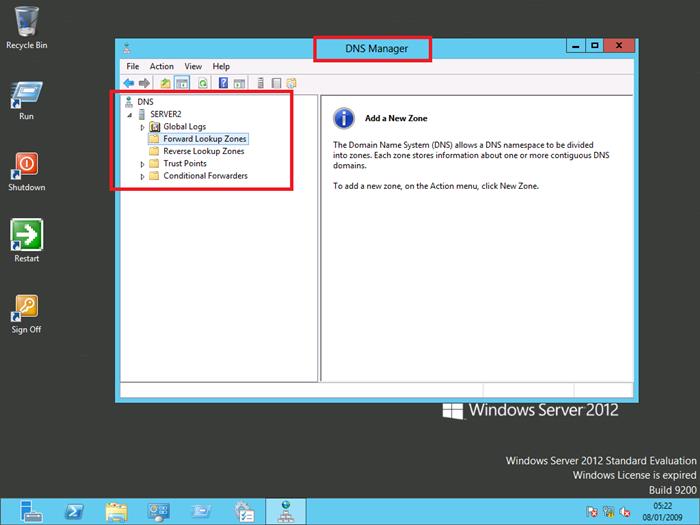The width and height of the screenshot is (700, 525).
Task: Click the DNS root node icon
Action: pos(129,102)
